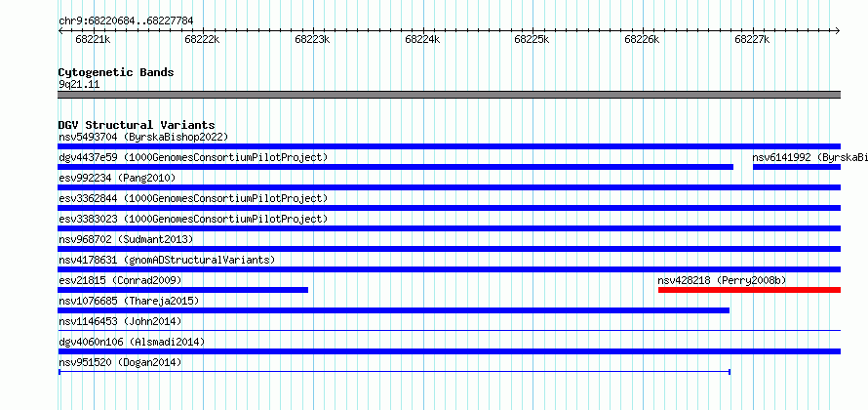868x410 pixels.
Task: Click the dgv4437e59 blue bar
Action: tap(395, 167)
